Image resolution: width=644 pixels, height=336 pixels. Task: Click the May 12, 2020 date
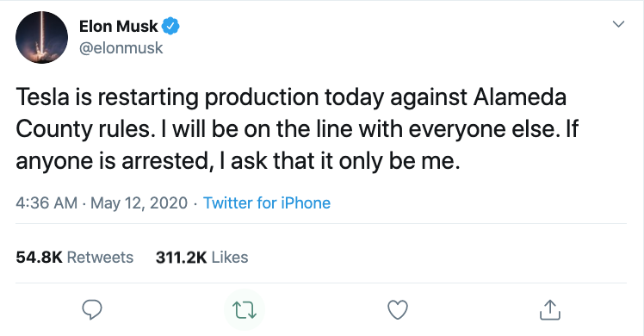(139, 203)
